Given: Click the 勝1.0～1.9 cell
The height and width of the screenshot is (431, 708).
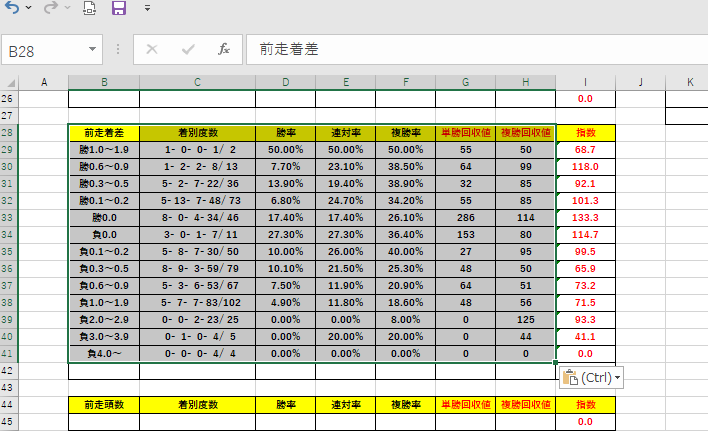Looking at the screenshot, I should [104, 149].
